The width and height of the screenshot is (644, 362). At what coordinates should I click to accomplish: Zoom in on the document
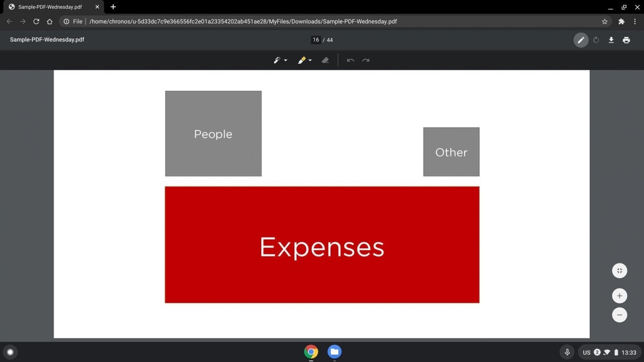619,295
